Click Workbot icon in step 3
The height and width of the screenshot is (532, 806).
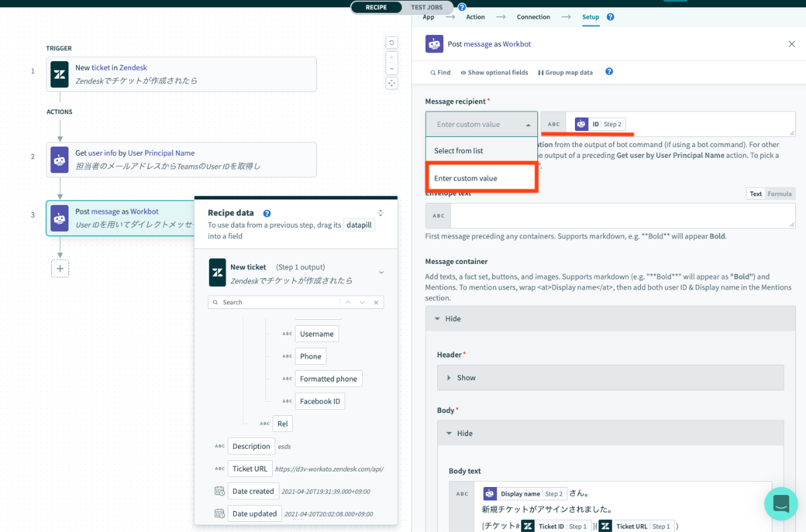pyautogui.click(x=59, y=218)
